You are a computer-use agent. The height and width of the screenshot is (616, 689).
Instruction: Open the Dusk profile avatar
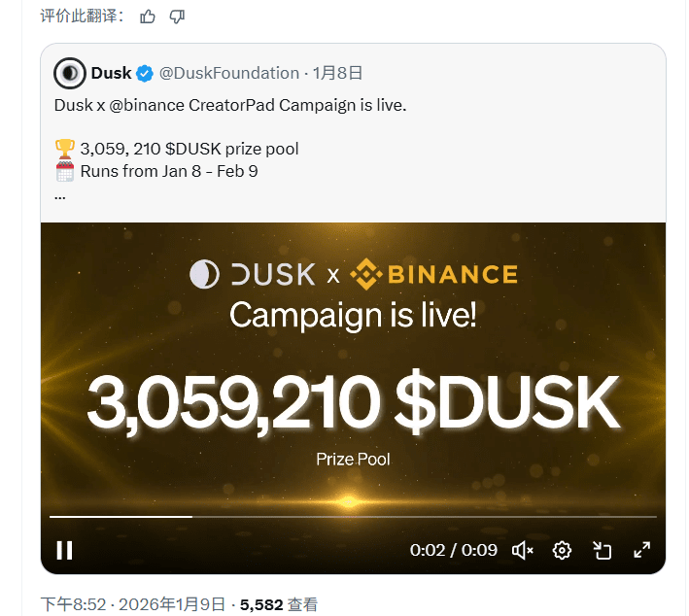click(x=69, y=73)
